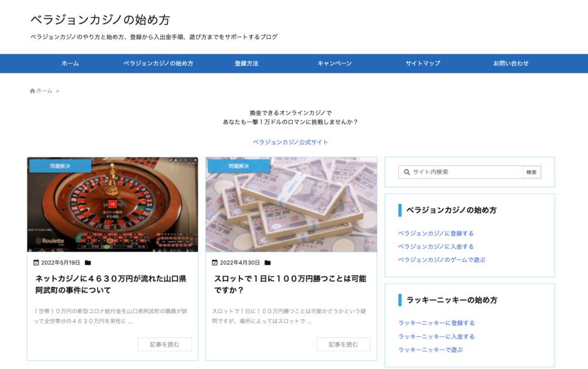Open サイトマップ from the navigation bar
Viewport: 588px width, 369px height.
click(423, 63)
